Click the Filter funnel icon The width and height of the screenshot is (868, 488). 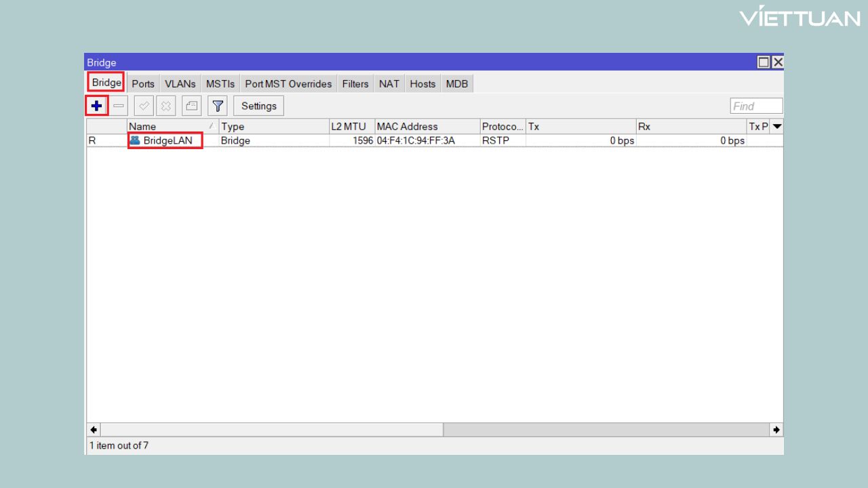click(217, 106)
